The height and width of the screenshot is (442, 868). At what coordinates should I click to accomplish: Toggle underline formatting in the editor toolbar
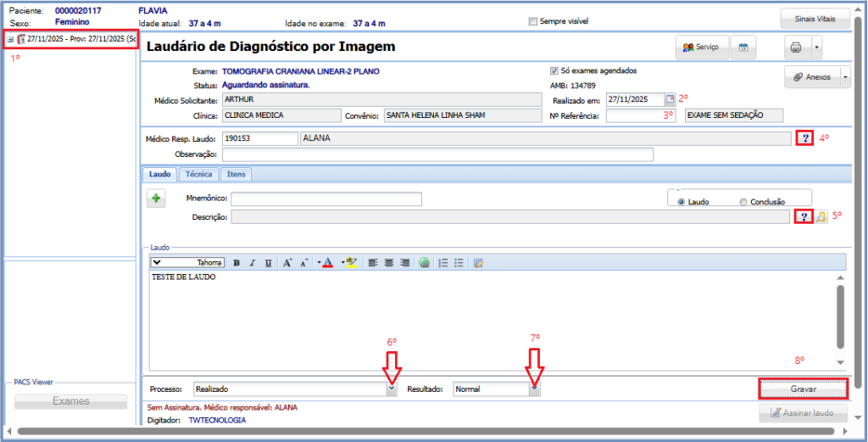point(268,263)
